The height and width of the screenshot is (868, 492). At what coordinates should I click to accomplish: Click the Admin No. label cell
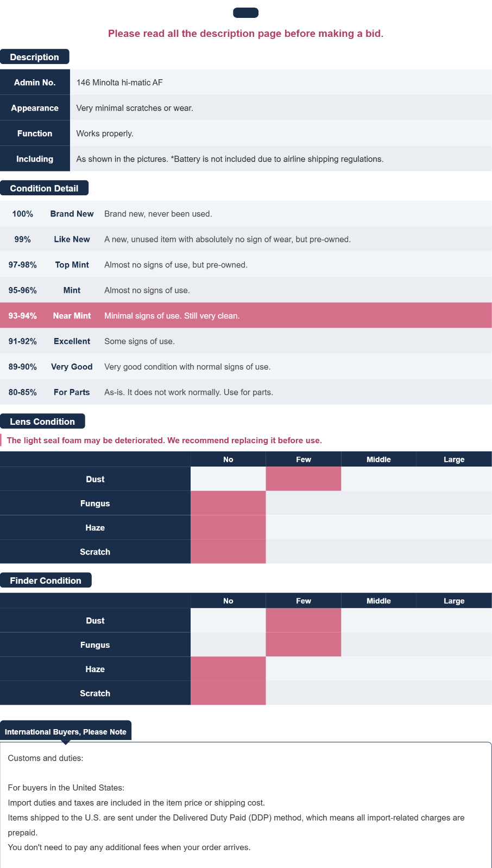click(35, 82)
